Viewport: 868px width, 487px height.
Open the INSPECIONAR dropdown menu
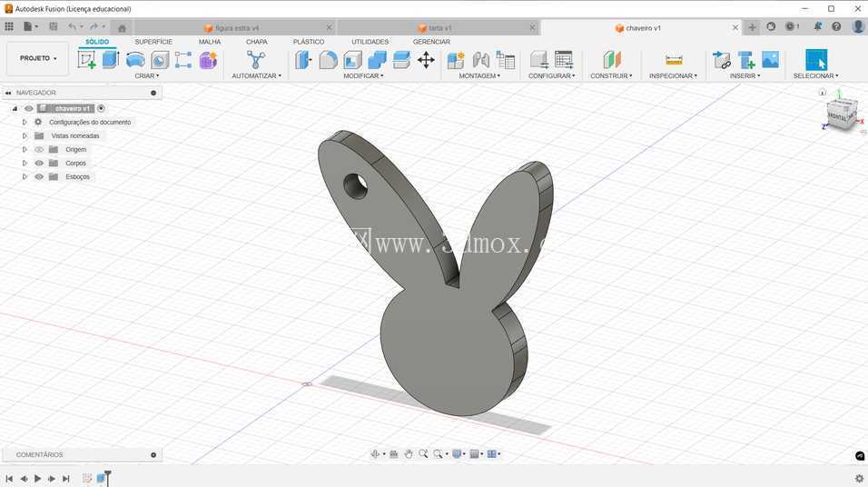pos(673,76)
